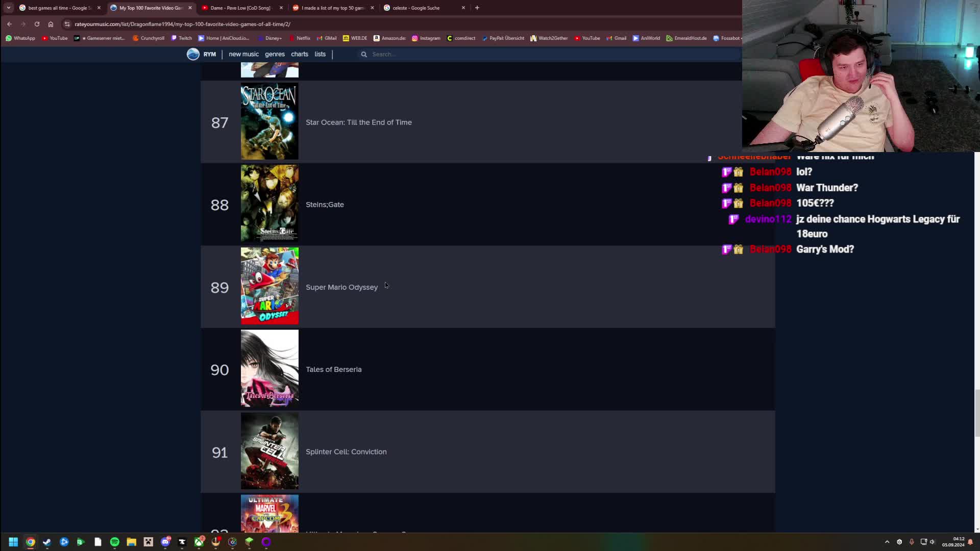Open the clock and date in taskbar
Screen dimensions: 980x551
(x=953, y=542)
